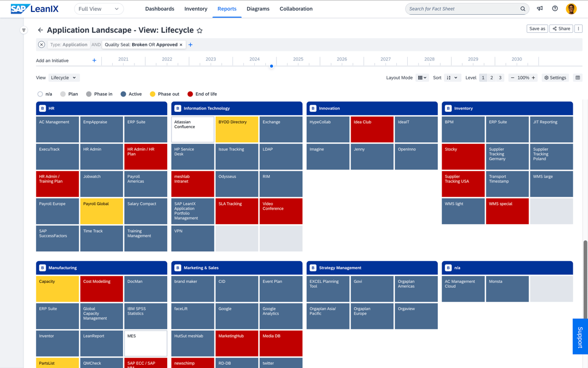
Task: Remove the Quality Seal filter chip
Action: 182,44
